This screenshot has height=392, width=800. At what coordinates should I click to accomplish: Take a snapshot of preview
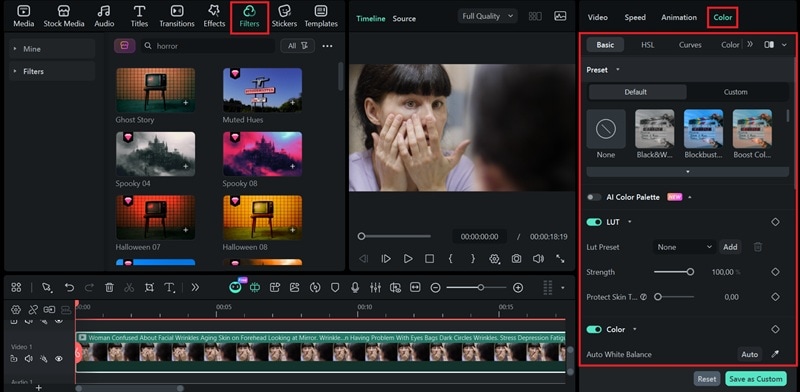click(x=516, y=259)
